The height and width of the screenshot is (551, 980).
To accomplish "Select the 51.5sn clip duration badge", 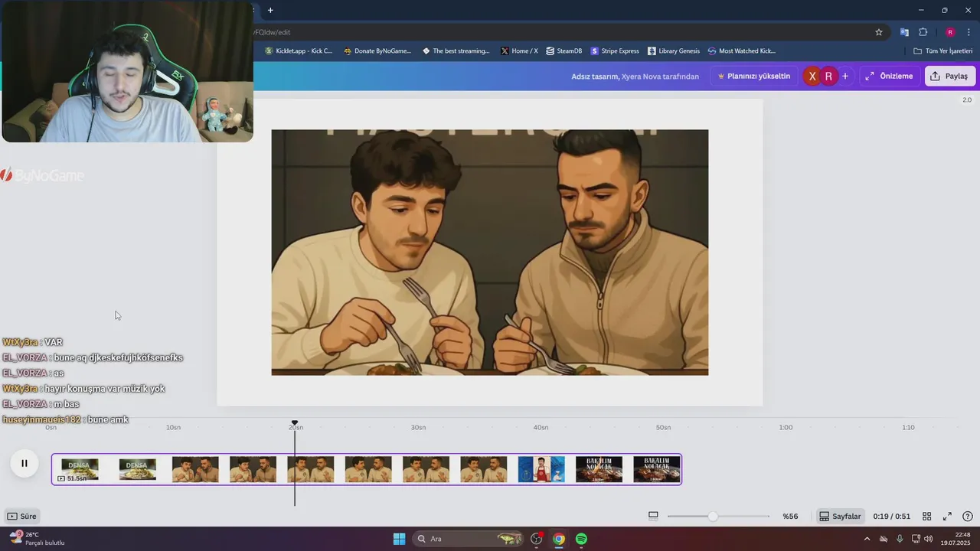I will [x=73, y=478].
